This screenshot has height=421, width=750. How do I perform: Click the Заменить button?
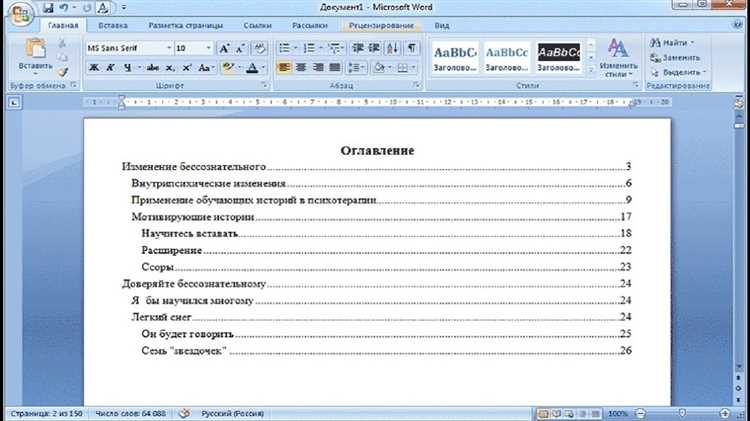pos(675,58)
